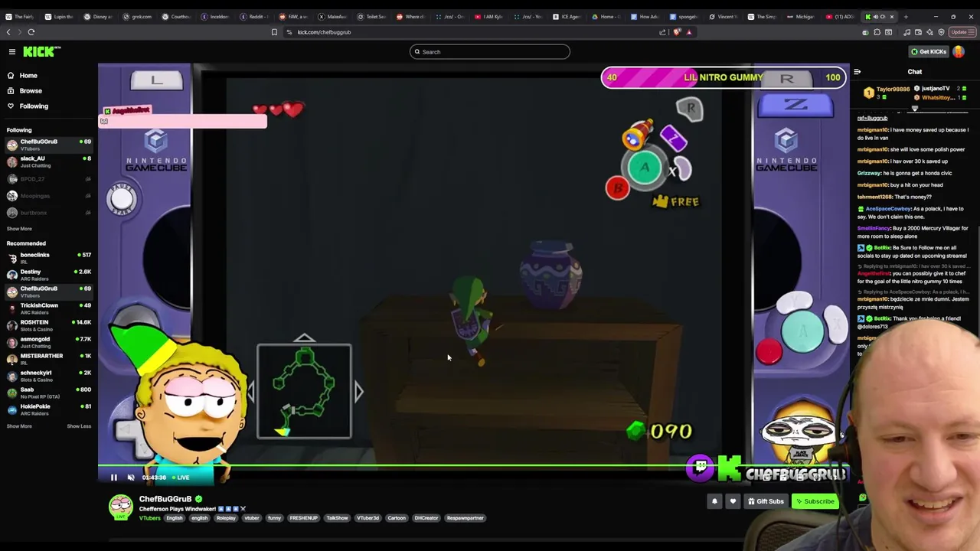The image size is (980, 551).
Task: Open TrickishClown recommended channel
Action: click(48, 308)
